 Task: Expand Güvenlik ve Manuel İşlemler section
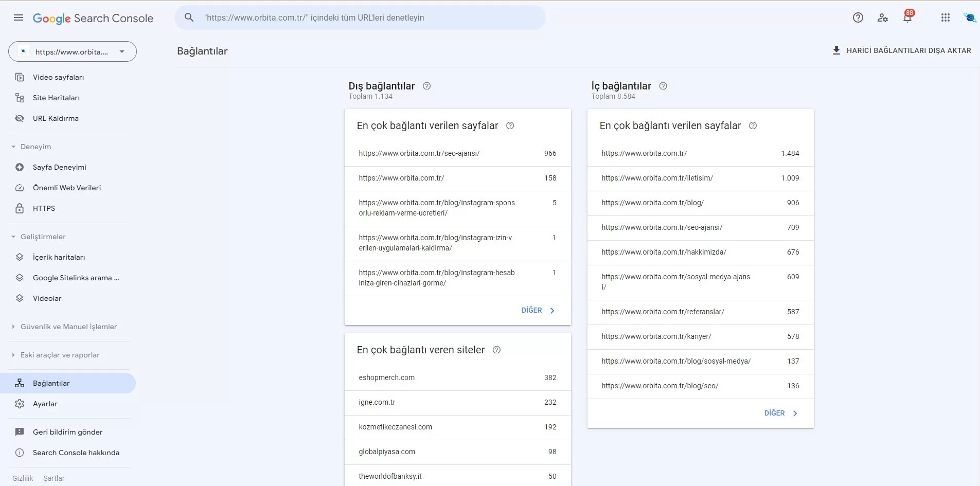coord(13,327)
